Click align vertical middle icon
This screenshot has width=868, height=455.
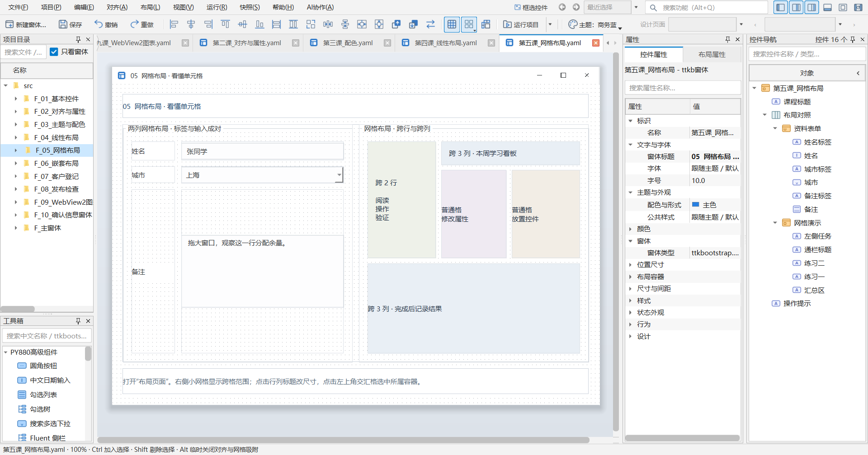click(243, 24)
